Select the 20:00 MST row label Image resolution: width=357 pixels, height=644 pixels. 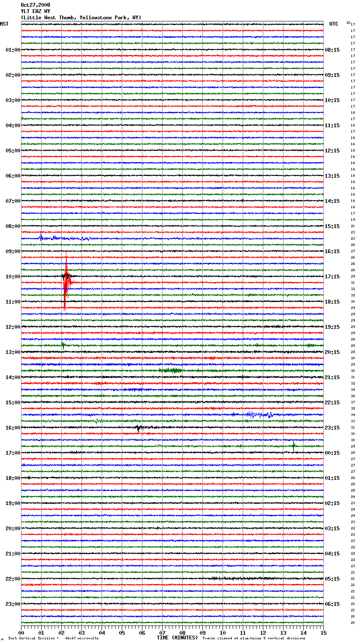click(13, 529)
